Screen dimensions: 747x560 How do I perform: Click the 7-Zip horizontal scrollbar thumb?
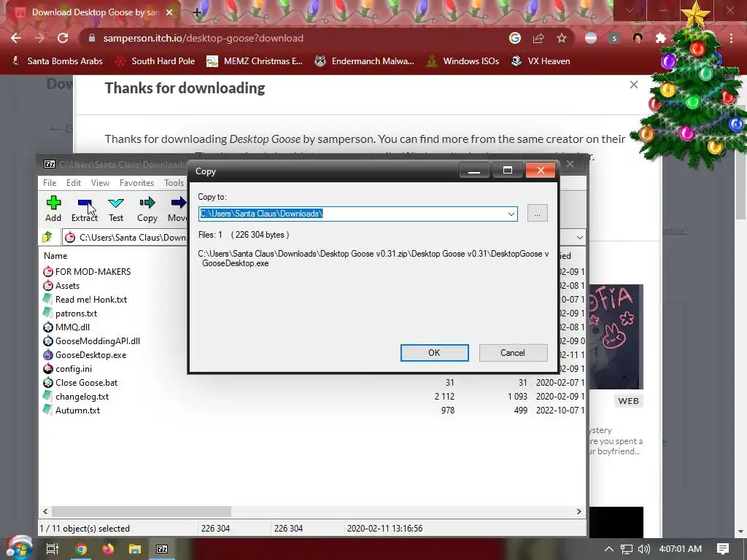click(142, 511)
